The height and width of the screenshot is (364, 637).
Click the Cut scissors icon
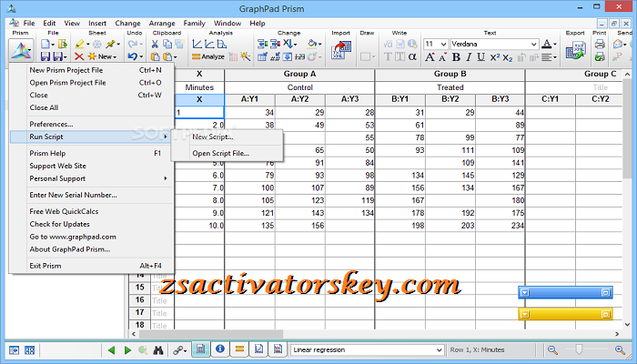[155, 44]
